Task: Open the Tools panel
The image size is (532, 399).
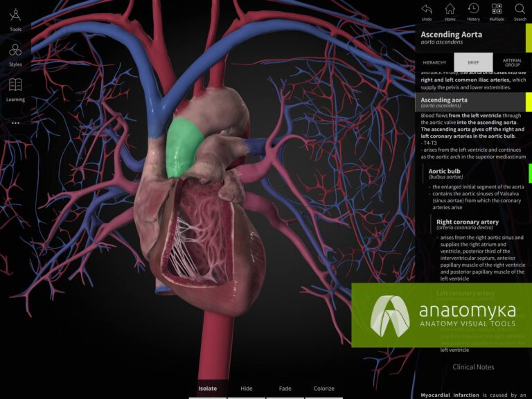Action: 15,19
